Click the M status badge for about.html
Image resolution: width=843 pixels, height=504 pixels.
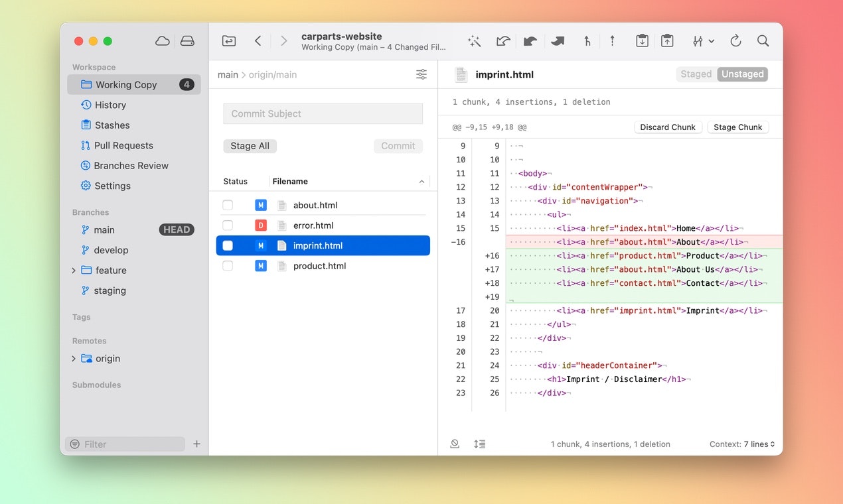(x=261, y=206)
